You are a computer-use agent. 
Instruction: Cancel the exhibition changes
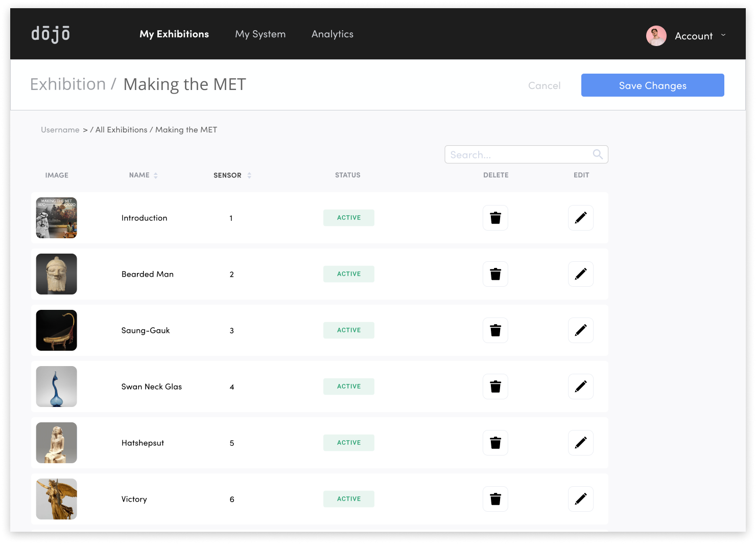[x=545, y=86]
